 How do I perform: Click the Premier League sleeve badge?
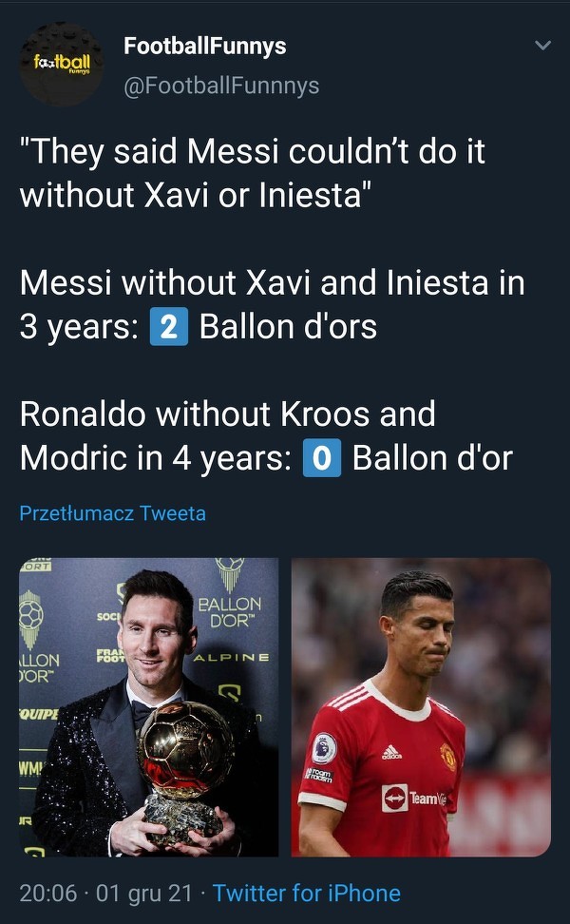coord(324,747)
